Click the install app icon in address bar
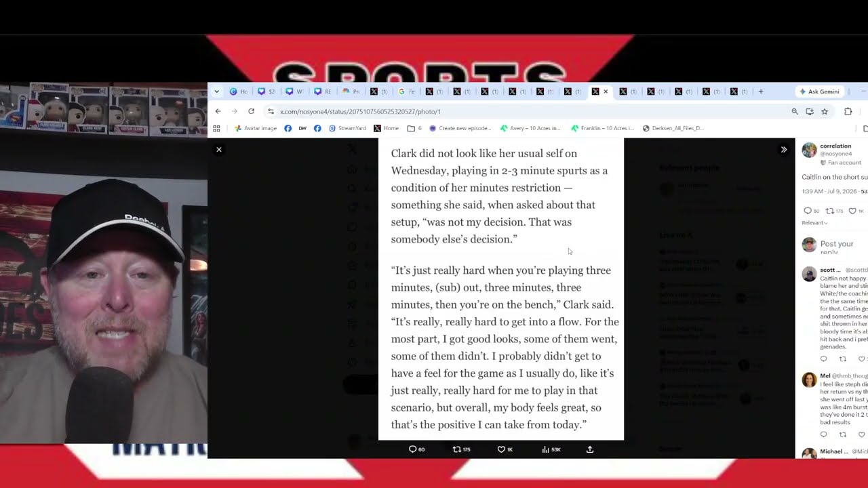 (810, 111)
